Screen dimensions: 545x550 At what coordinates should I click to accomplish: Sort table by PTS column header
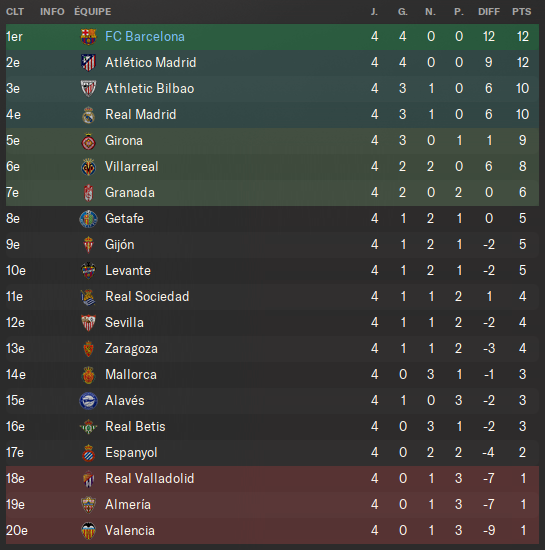[x=522, y=12]
